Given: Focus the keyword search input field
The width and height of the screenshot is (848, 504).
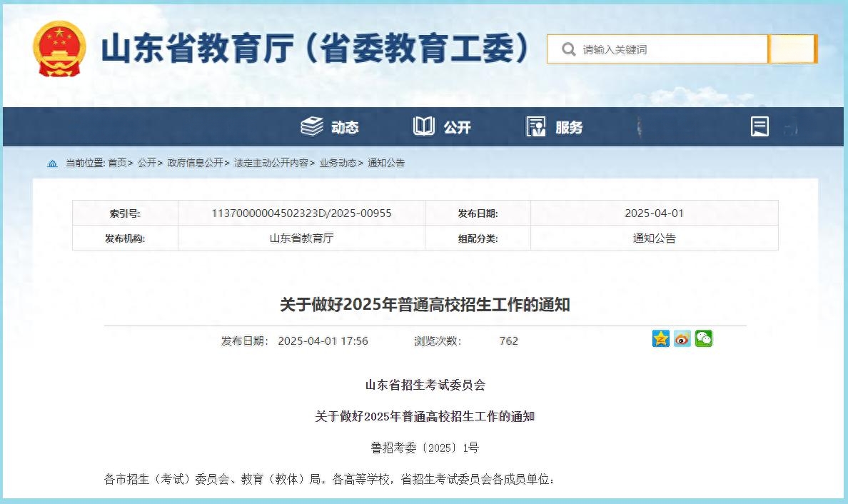Looking at the screenshot, I should pos(657,49).
